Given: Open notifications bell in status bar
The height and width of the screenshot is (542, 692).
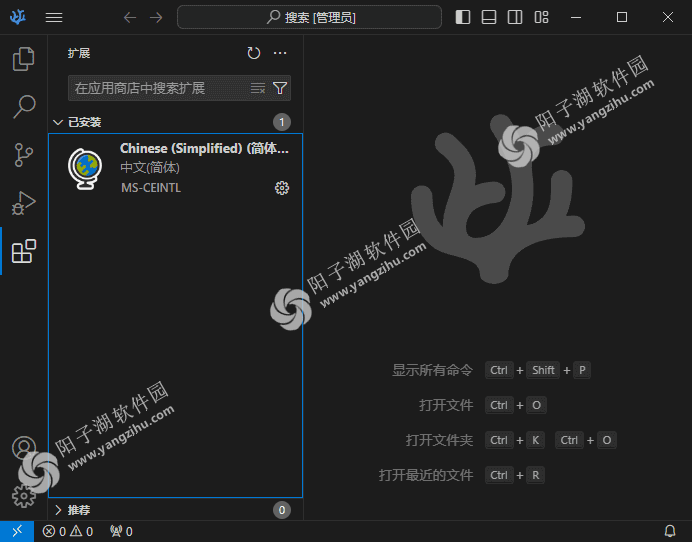Looking at the screenshot, I should [670, 531].
